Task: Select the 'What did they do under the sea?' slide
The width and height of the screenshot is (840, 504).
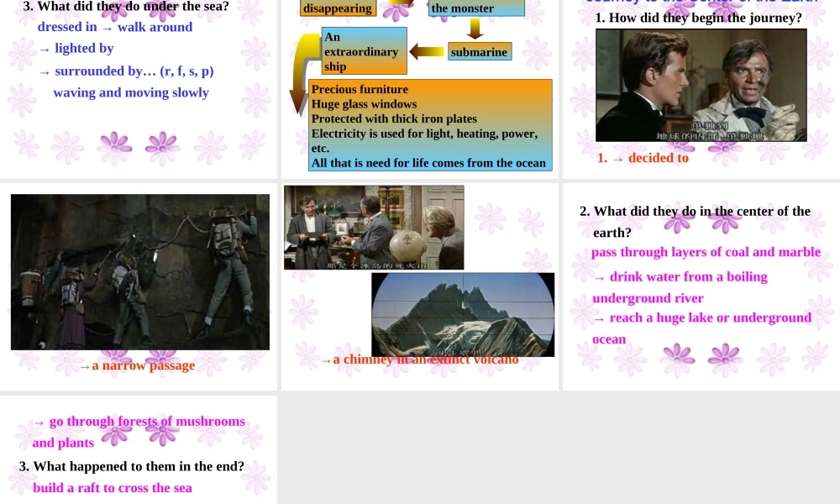Action: pos(139,88)
